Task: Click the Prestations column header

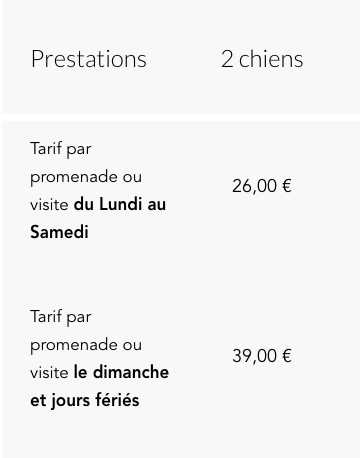Action: click(x=89, y=59)
